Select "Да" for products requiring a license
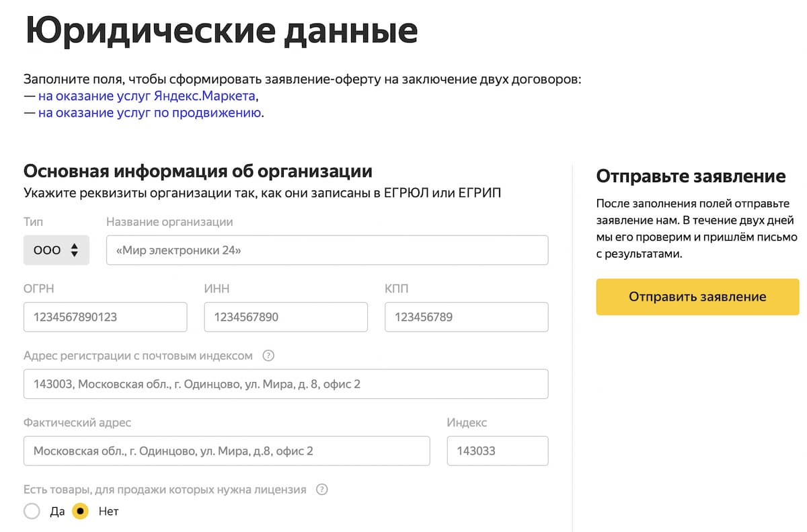807x532 pixels. coord(32,511)
